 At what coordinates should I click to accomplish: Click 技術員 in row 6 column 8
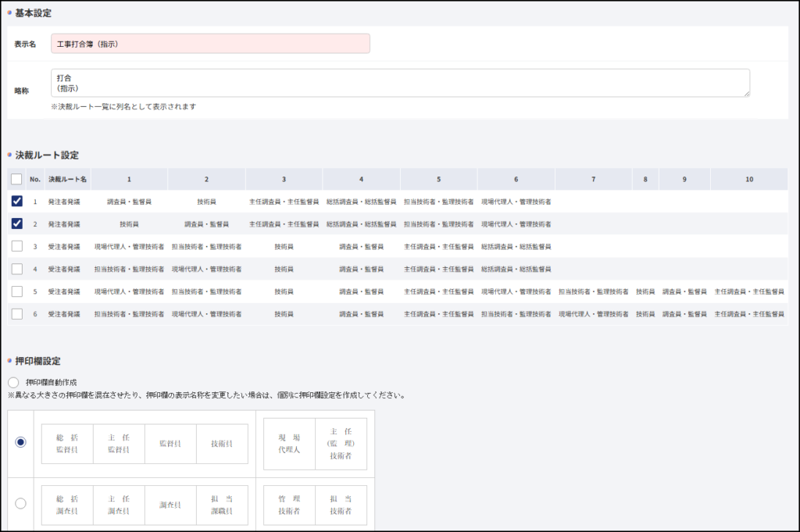click(x=645, y=314)
